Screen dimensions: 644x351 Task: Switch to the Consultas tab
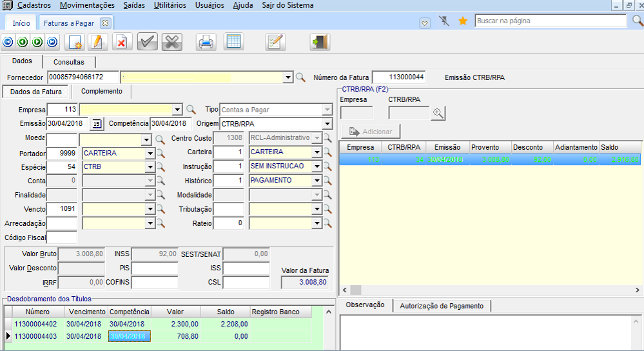coord(68,62)
